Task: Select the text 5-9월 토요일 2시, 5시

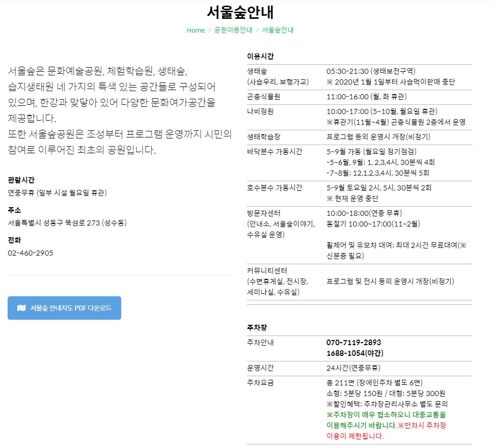Action: click(x=360, y=187)
